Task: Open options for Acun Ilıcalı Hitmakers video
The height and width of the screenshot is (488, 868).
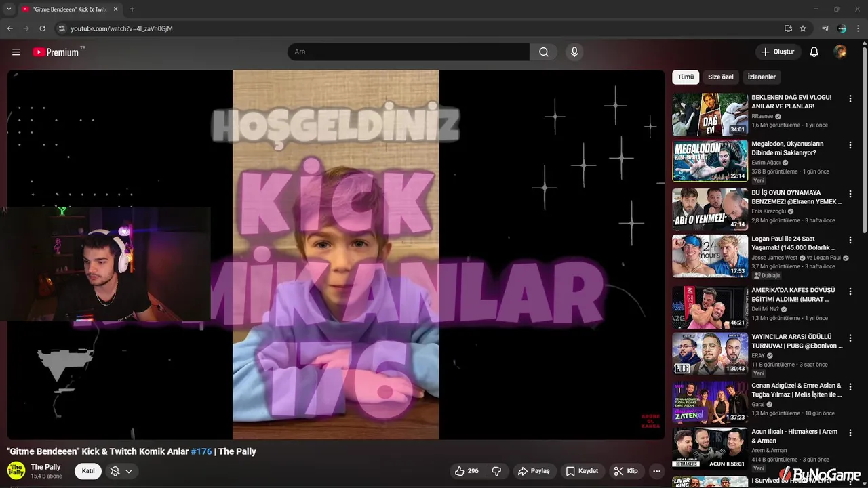Action: click(850, 432)
